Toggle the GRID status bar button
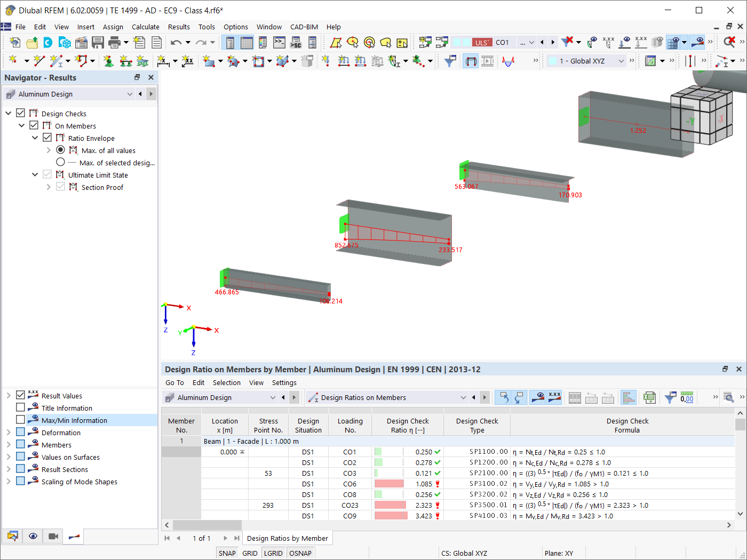747x560 pixels. coord(250,553)
